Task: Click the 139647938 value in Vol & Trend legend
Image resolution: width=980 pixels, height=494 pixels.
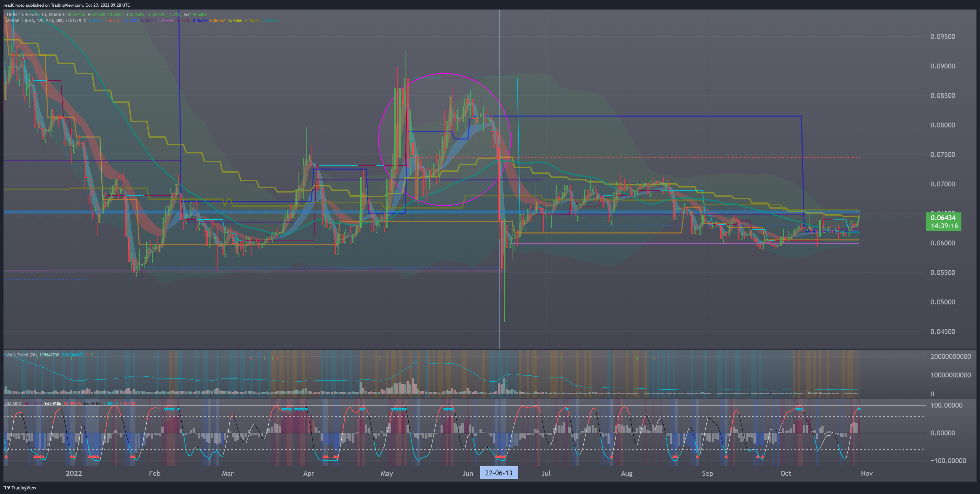Action: (49, 355)
